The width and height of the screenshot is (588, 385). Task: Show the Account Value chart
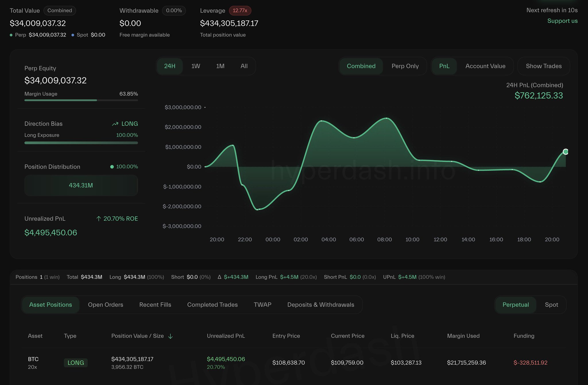tap(485, 66)
